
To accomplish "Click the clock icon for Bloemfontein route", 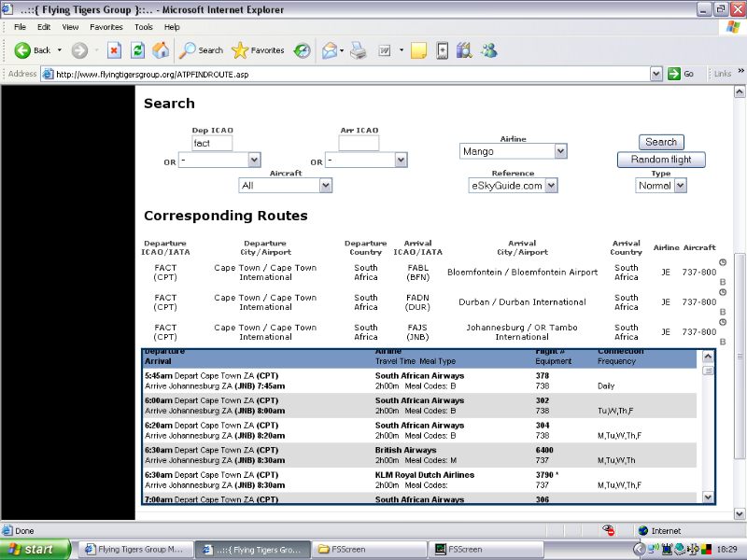I will coord(722,262).
